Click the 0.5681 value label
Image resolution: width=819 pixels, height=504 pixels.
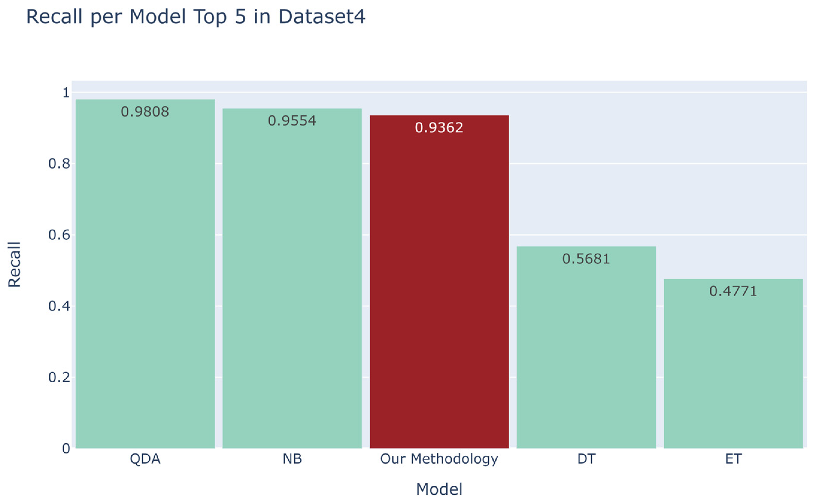pyautogui.click(x=586, y=259)
